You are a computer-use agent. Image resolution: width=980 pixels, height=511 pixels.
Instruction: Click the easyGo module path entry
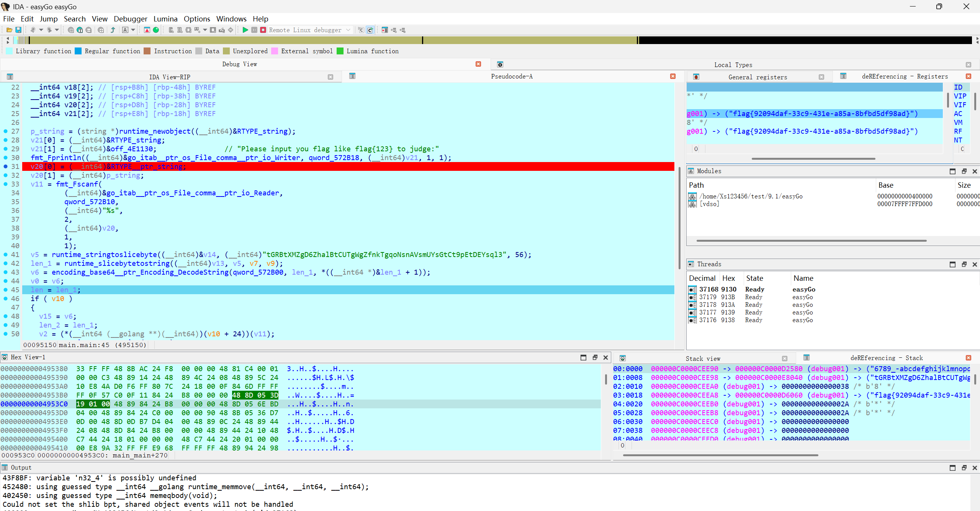[x=751, y=197]
